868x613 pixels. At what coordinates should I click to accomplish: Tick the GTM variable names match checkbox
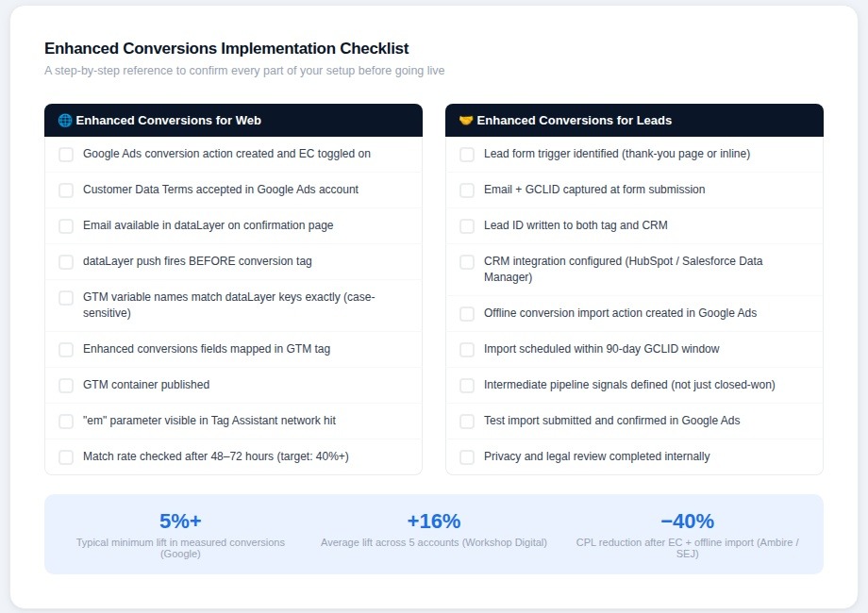[66, 298]
